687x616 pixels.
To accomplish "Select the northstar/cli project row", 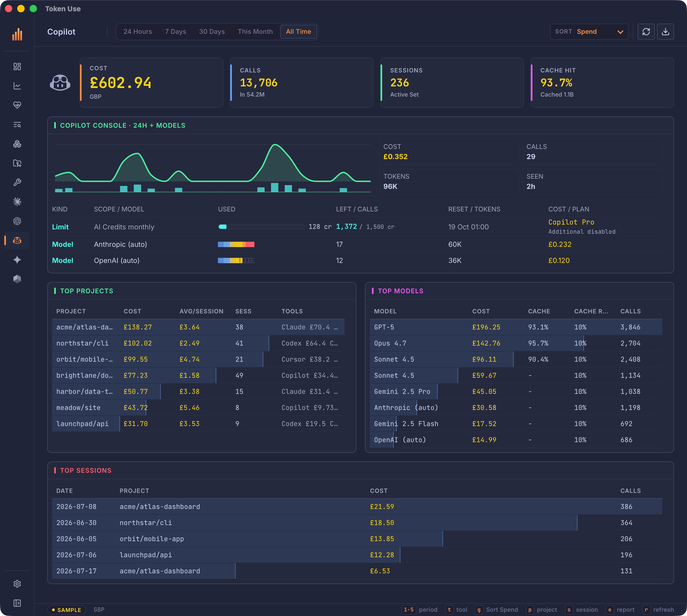I will click(198, 343).
